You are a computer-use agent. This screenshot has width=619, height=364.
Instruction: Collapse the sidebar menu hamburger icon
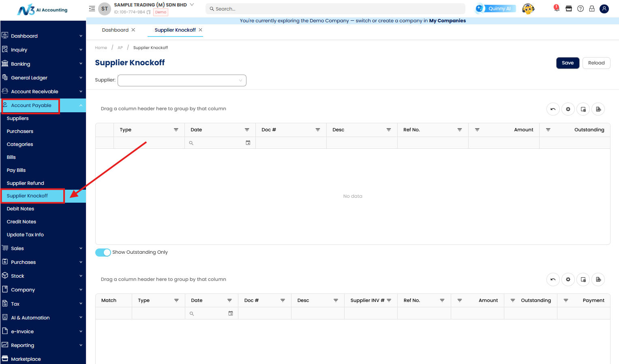point(92,9)
